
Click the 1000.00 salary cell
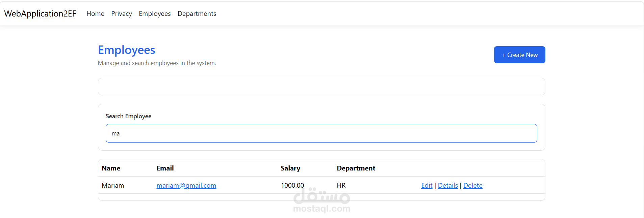pyautogui.click(x=292, y=185)
